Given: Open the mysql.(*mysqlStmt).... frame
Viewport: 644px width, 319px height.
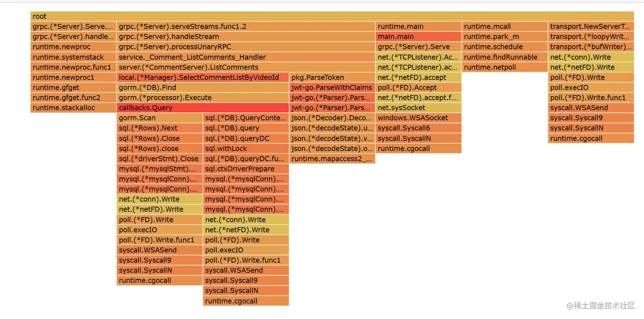Looking at the screenshot, I should [x=160, y=169].
